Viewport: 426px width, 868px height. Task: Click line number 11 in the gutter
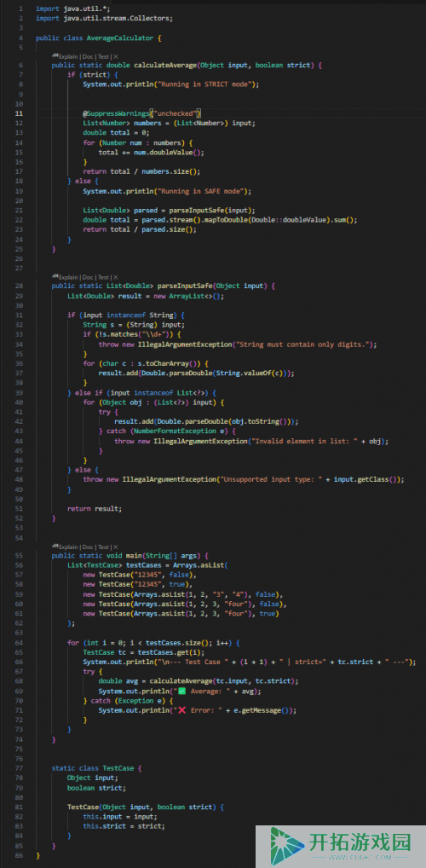[x=20, y=113]
